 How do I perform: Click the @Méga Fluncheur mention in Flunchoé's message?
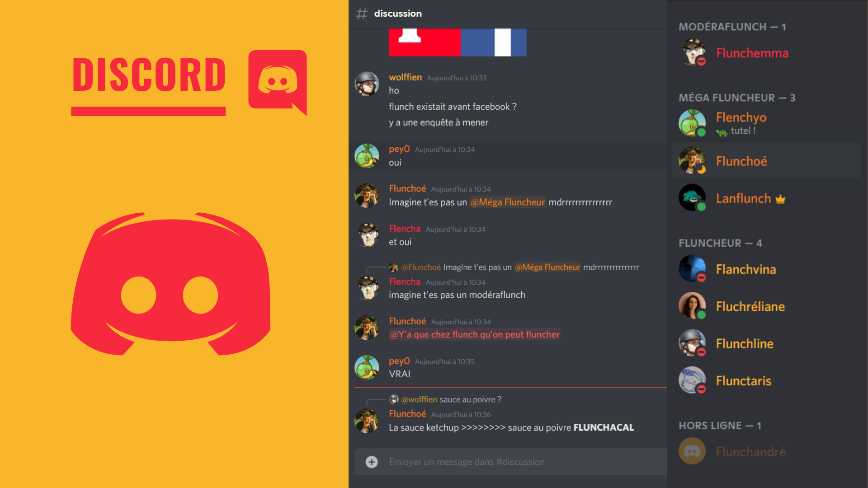point(508,202)
